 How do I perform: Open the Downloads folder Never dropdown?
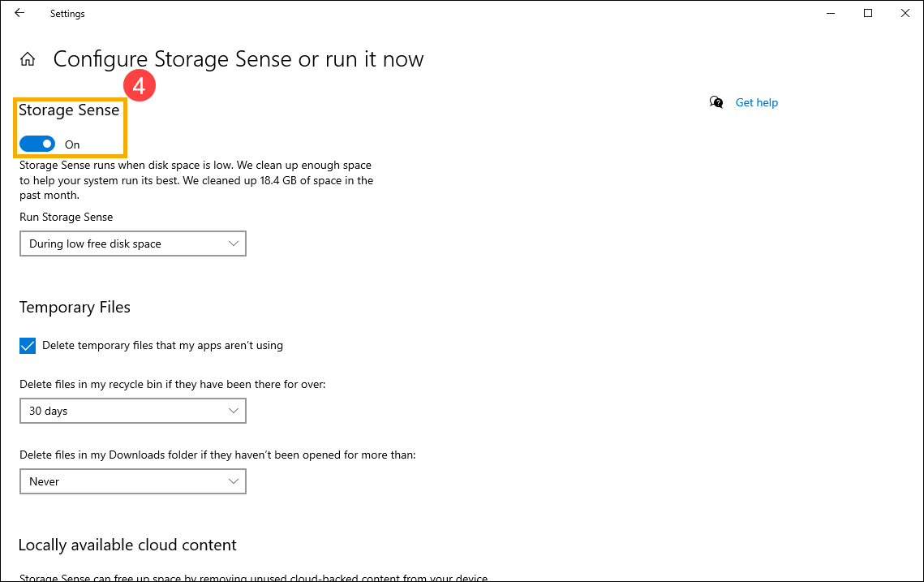[x=132, y=481]
